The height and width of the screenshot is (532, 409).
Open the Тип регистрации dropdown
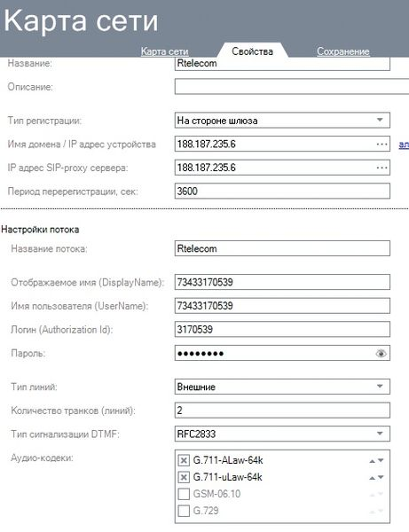click(282, 121)
